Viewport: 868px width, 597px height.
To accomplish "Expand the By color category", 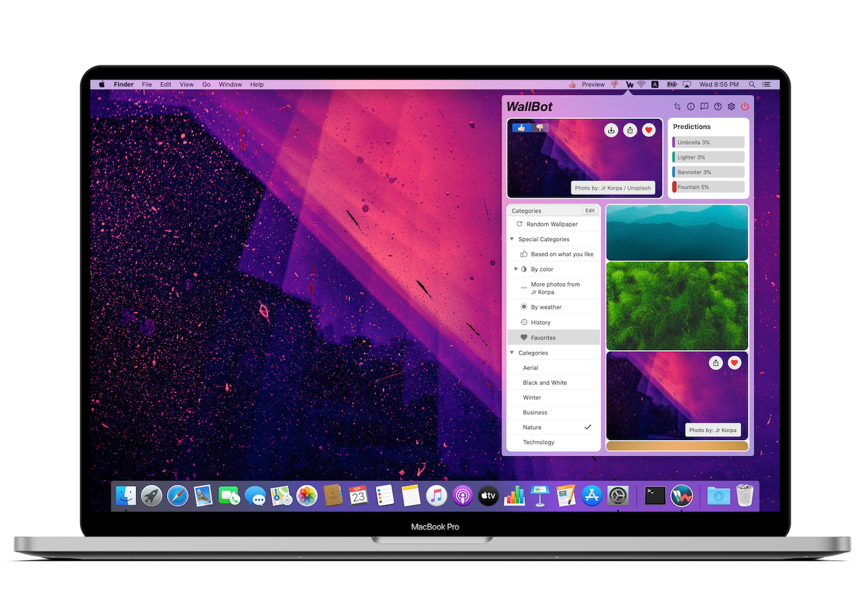I will click(x=516, y=269).
